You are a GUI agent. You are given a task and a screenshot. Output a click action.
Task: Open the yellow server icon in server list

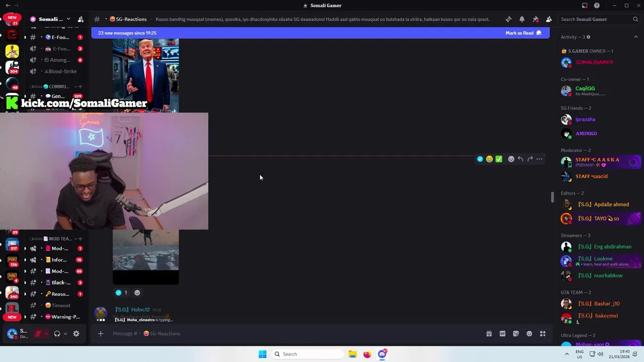tap(12, 51)
